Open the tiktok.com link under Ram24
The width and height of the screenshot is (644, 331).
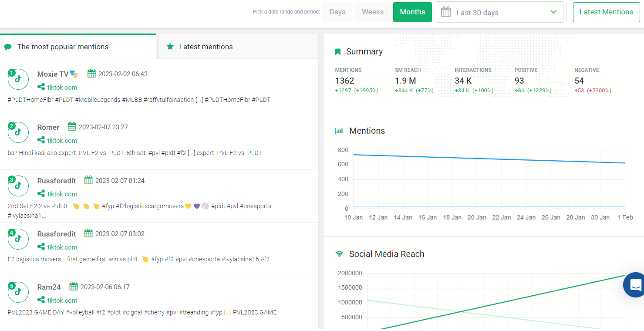62,301
